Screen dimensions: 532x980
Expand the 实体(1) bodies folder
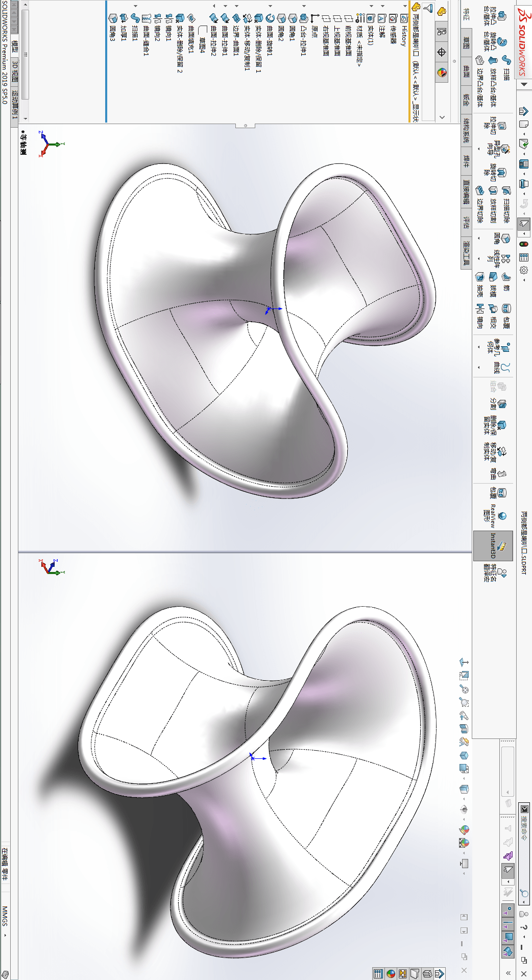coord(371,6)
